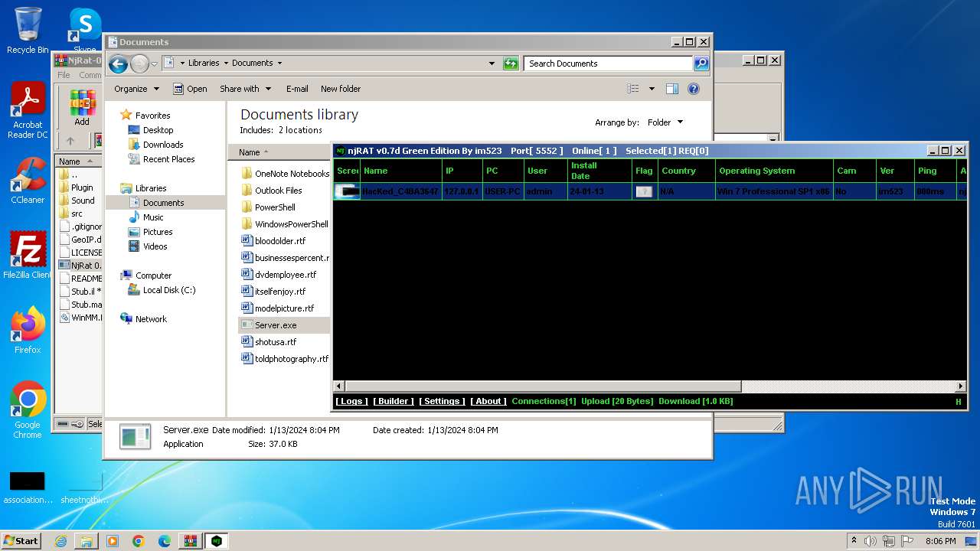Open Internet Explorer from the taskbar
Viewport: 980px width, 551px height.
tap(60, 541)
